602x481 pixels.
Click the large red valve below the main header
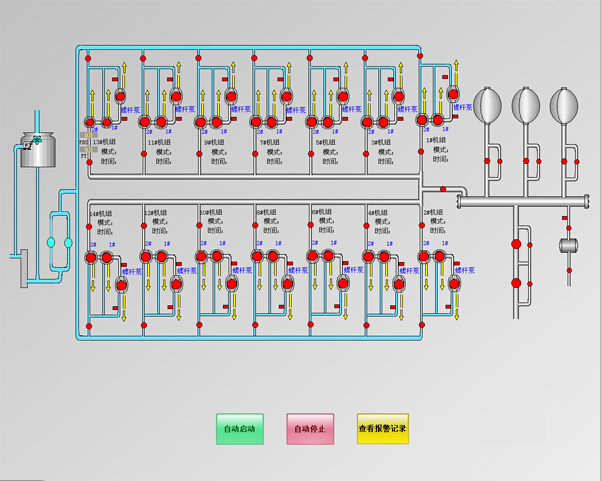point(517,242)
